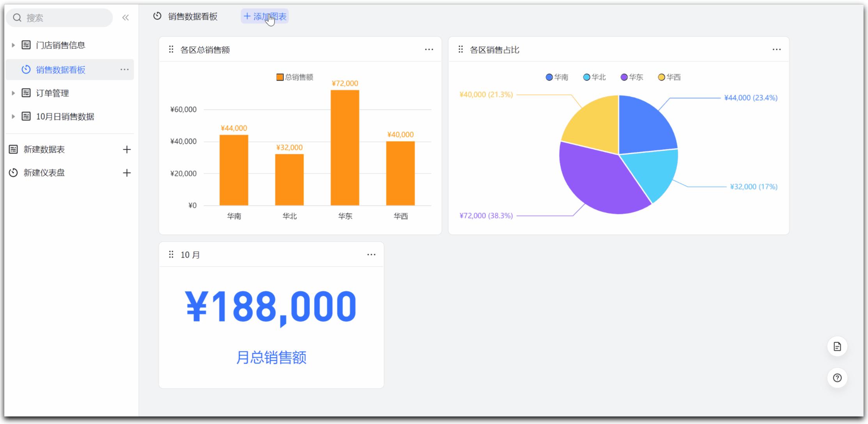Click the 添加图表 button
Viewport: 868px width, 424px height.
pyautogui.click(x=265, y=17)
